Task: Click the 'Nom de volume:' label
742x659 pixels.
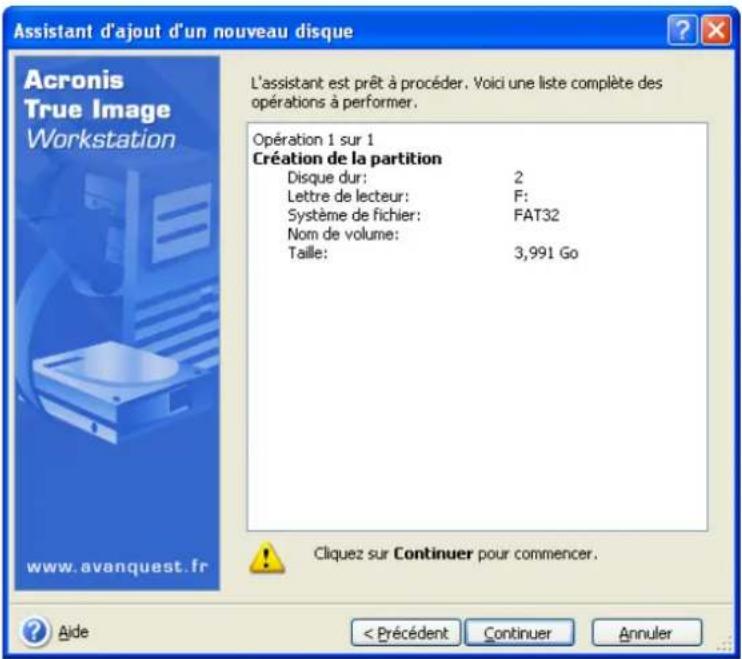Action: [343, 234]
